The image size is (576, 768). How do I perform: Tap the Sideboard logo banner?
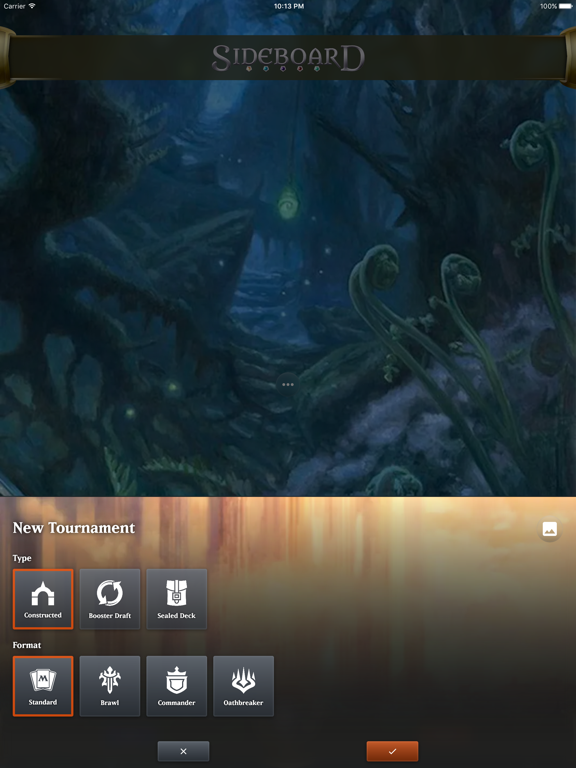288,58
